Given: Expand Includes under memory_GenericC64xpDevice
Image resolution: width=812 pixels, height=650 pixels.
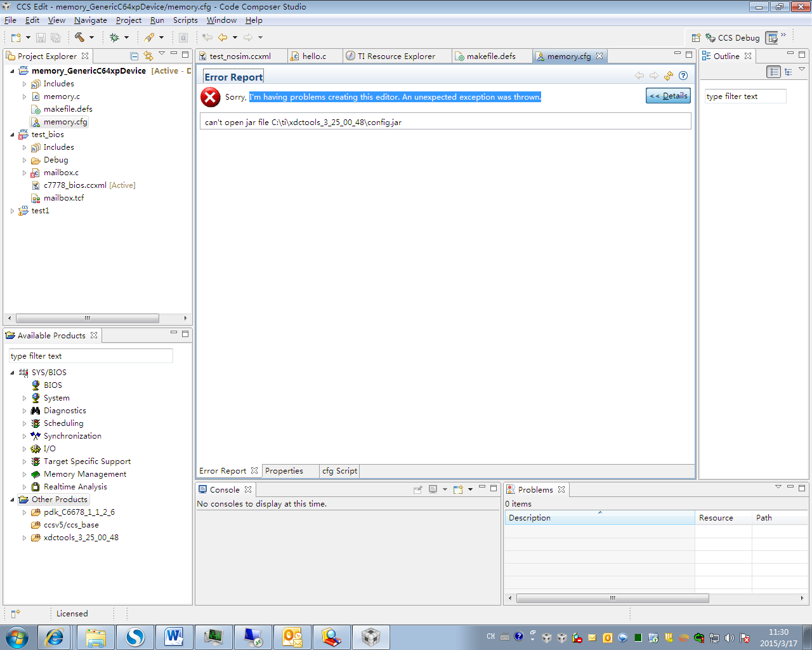Looking at the screenshot, I should (25, 84).
